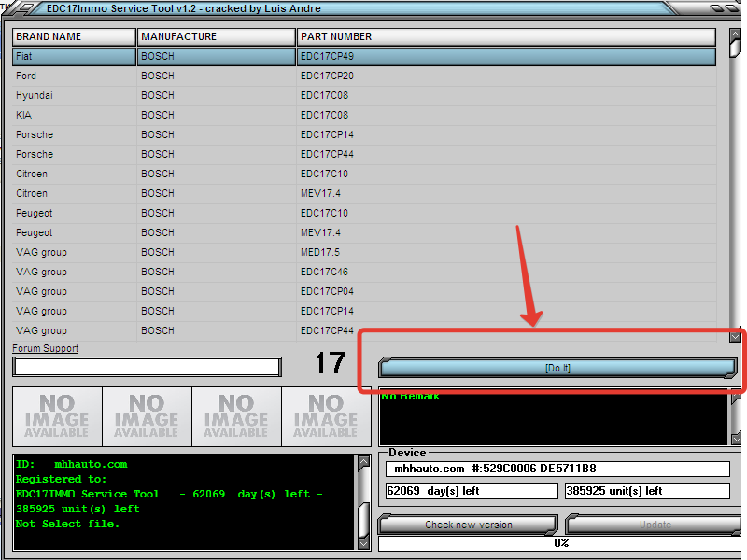Select Citroen brand cell in EDC17C10 row
This screenshot has width=747, height=560.
(74, 174)
